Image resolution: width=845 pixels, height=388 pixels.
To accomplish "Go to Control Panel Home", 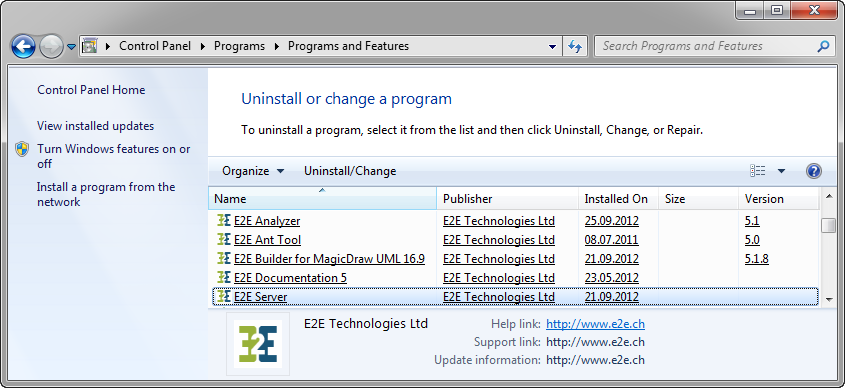I will (91, 90).
